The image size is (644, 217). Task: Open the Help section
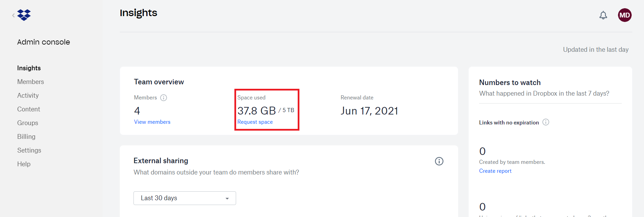[x=24, y=164]
